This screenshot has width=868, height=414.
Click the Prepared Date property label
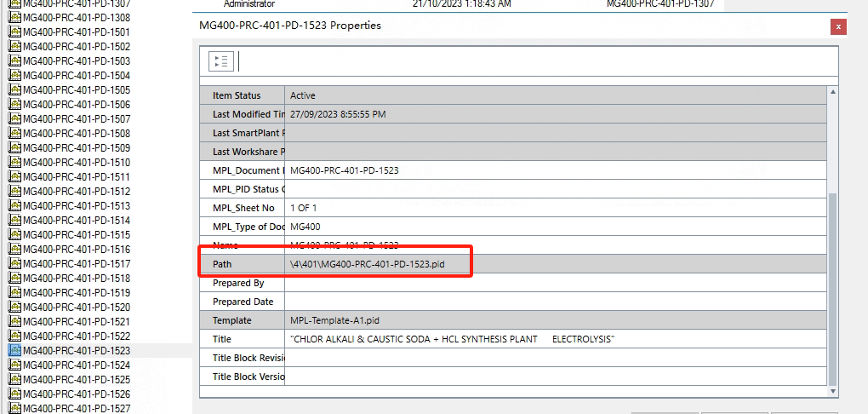pyautogui.click(x=243, y=302)
